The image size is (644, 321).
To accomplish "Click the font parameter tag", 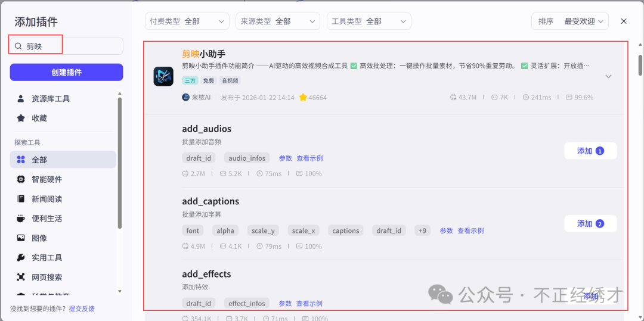I will [x=193, y=230].
